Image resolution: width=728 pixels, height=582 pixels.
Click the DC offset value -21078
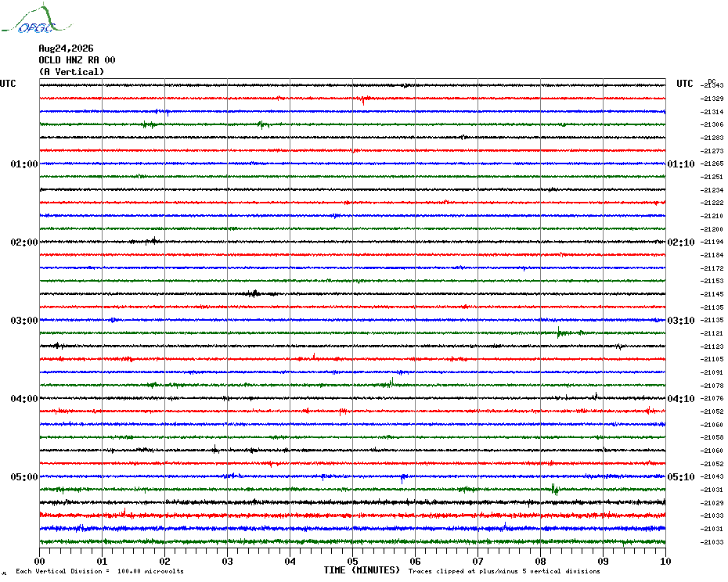click(x=712, y=386)
